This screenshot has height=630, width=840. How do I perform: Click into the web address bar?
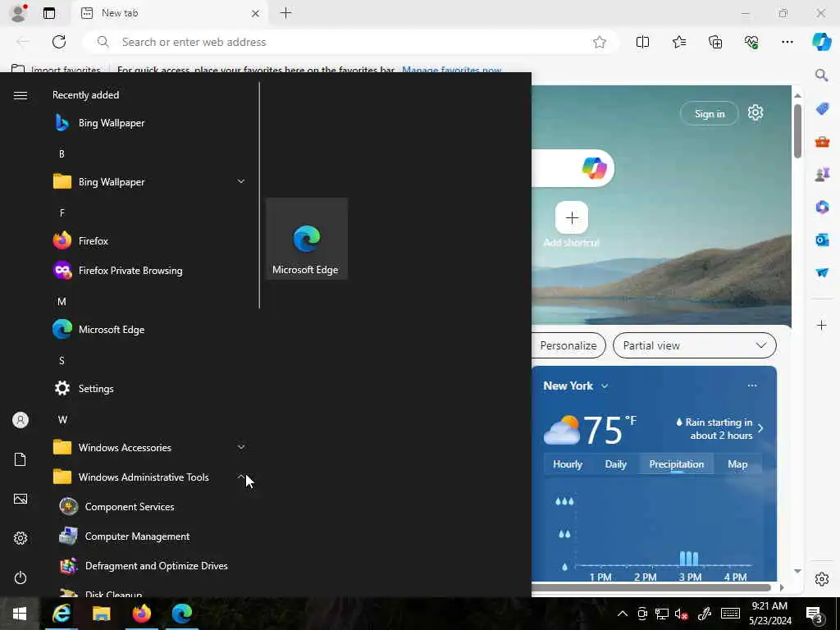[x=350, y=42]
